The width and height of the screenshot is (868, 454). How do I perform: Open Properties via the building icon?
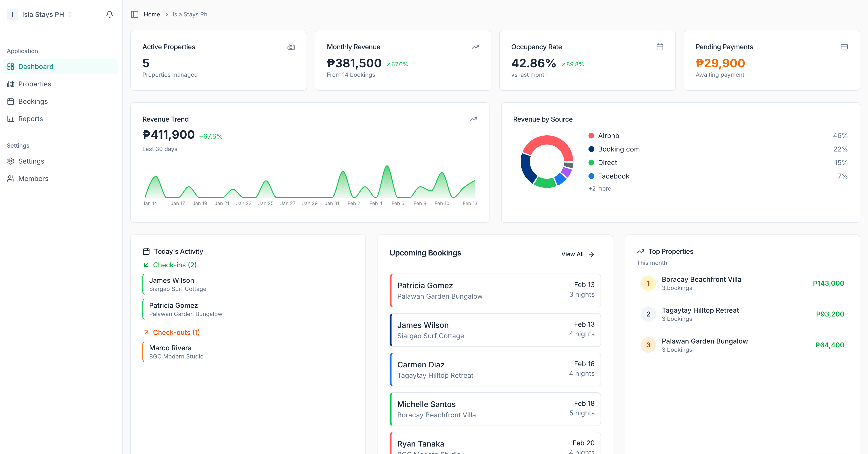click(10, 84)
